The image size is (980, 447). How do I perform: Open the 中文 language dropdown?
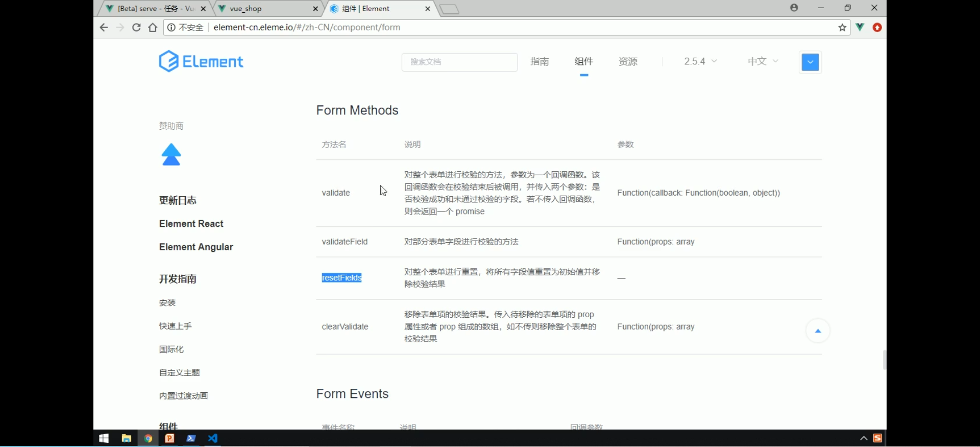[x=763, y=61]
